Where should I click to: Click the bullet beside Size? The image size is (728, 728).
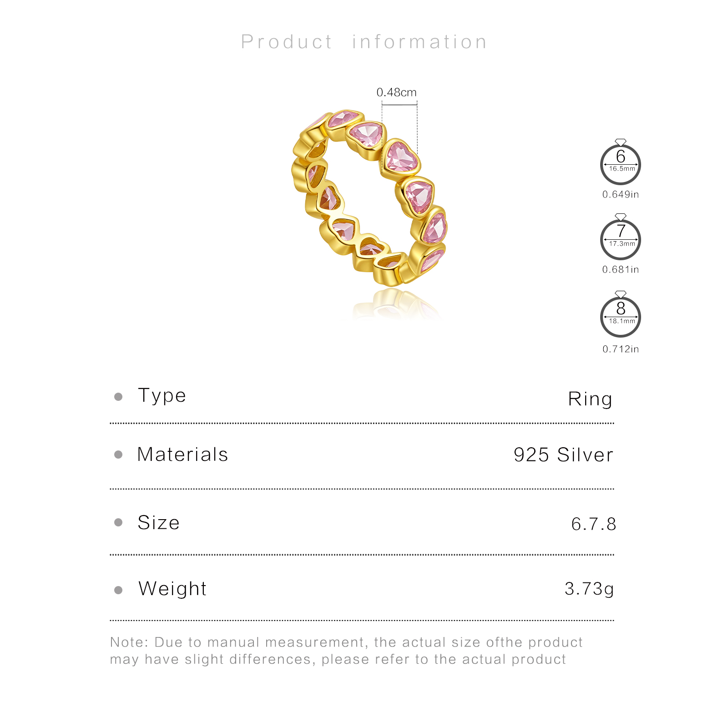[118, 522]
